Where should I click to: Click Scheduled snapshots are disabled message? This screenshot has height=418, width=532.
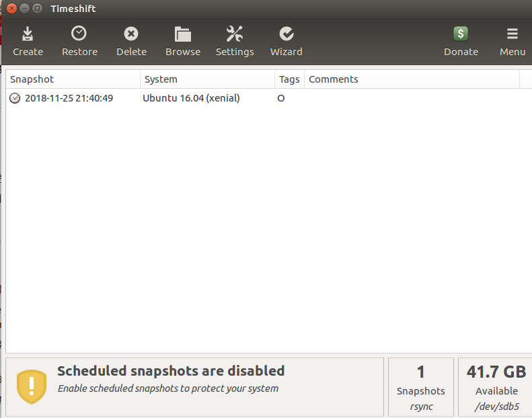pyautogui.click(x=171, y=371)
